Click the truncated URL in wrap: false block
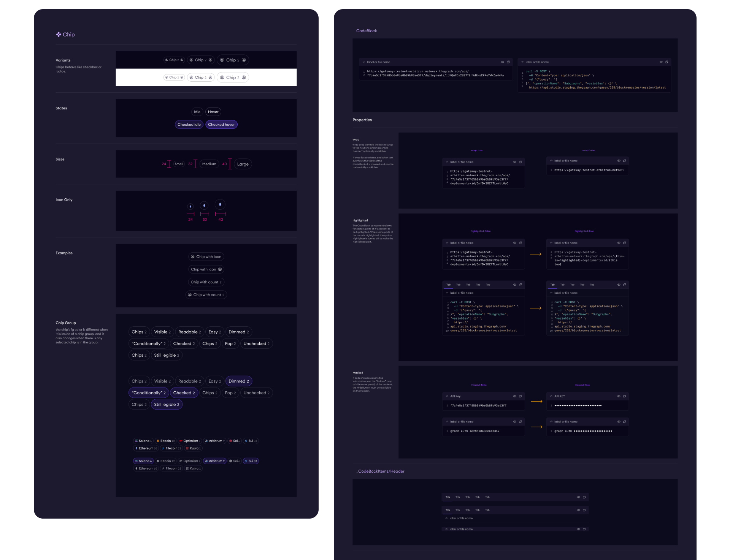730x560 pixels. pos(589,170)
